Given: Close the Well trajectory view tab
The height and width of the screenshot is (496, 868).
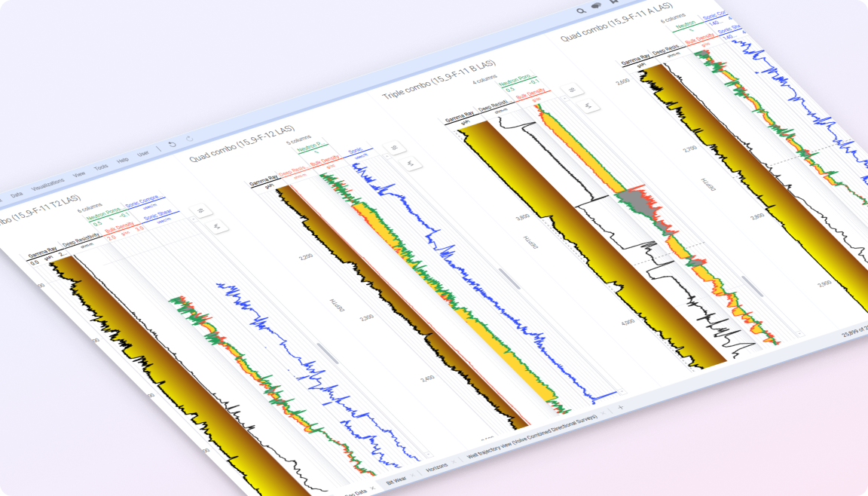Looking at the screenshot, I should 603,413.
